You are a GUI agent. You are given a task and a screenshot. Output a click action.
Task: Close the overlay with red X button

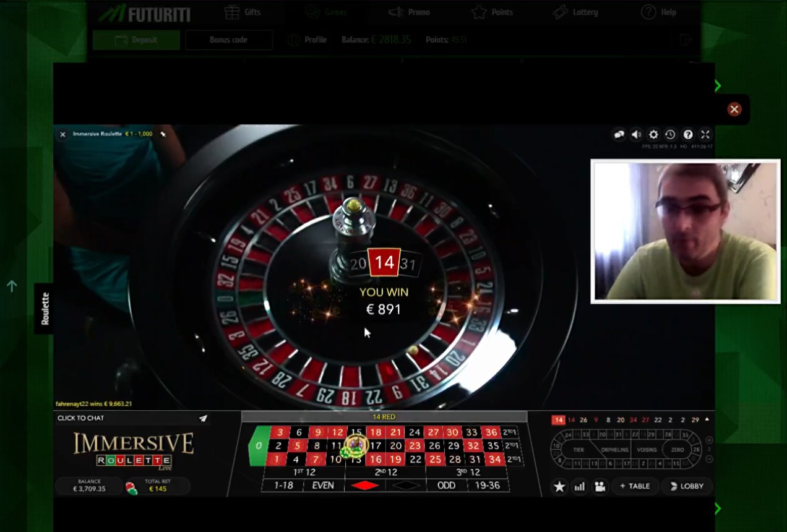coord(734,109)
